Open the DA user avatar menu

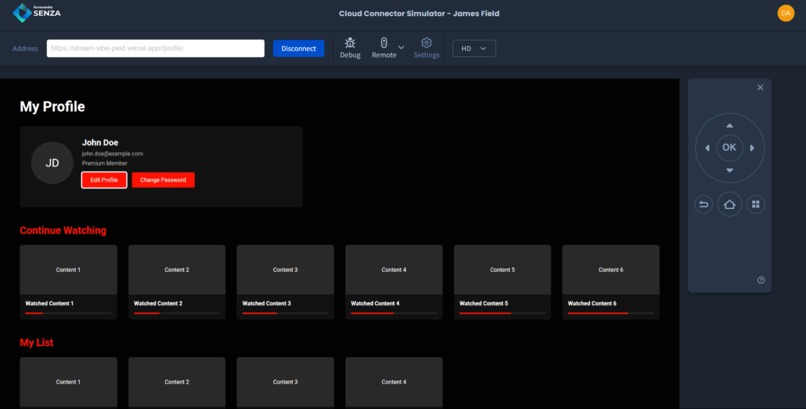[785, 13]
